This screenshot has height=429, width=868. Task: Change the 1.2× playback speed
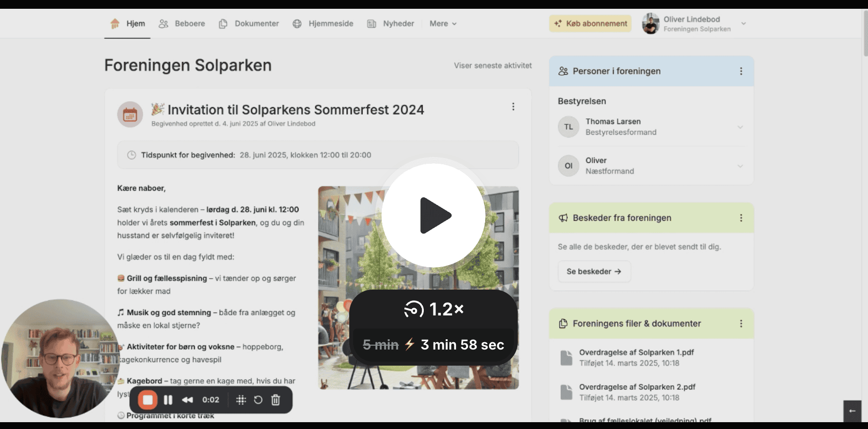pyautogui.click(x=434, y=309)
